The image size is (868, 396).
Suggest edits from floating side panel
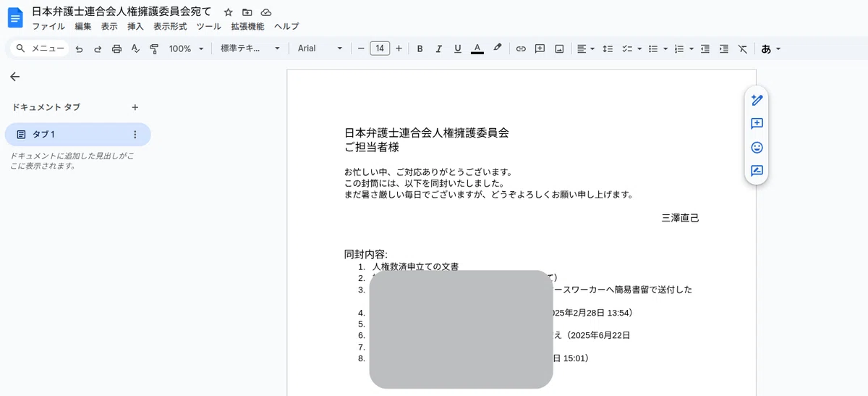coord(757,172)
